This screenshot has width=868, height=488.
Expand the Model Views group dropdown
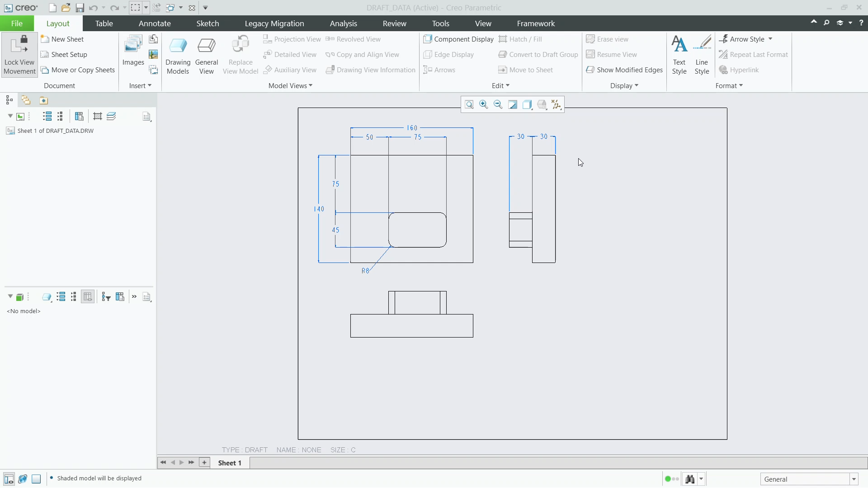pyautogui.click(x=290, y=86)
